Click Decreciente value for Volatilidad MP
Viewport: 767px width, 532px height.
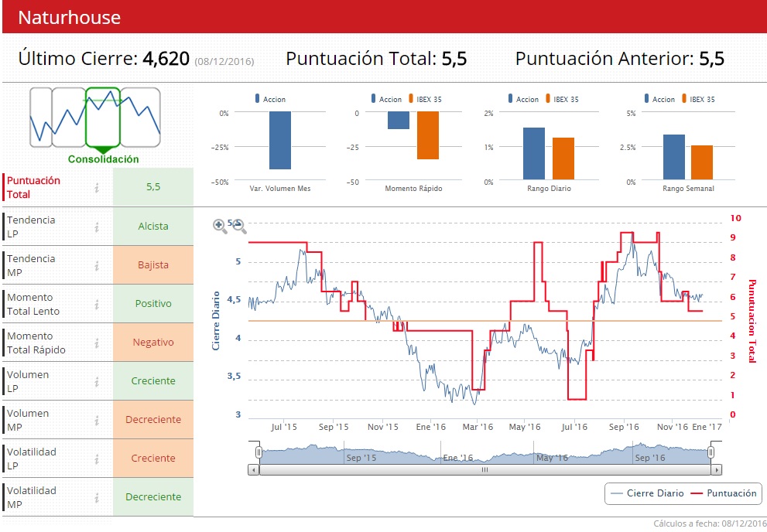[x=153, y=497]
